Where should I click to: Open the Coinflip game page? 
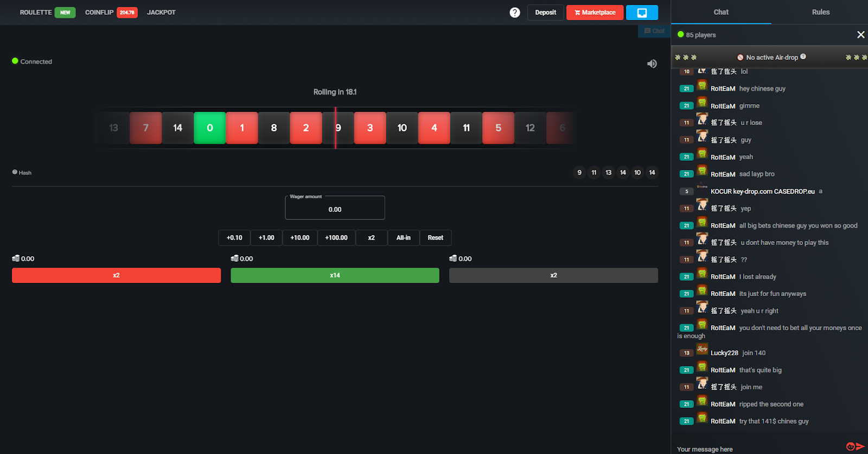tap(99, 12)
